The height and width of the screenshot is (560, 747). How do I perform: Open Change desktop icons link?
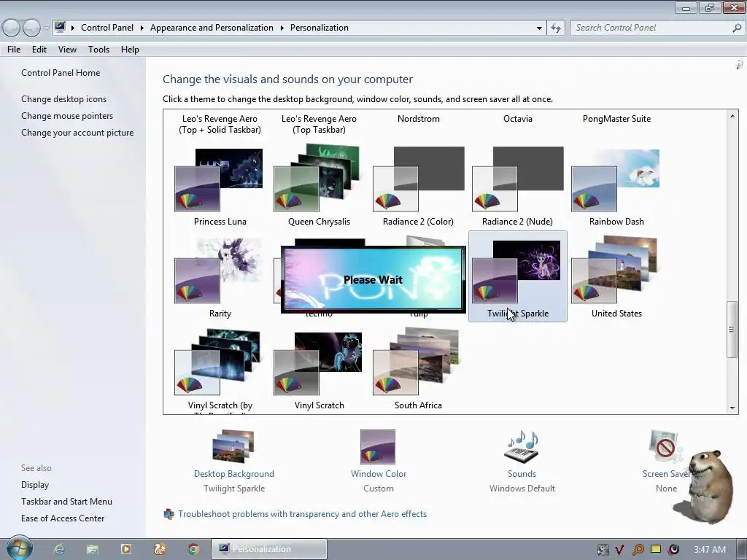pos(64,99)
